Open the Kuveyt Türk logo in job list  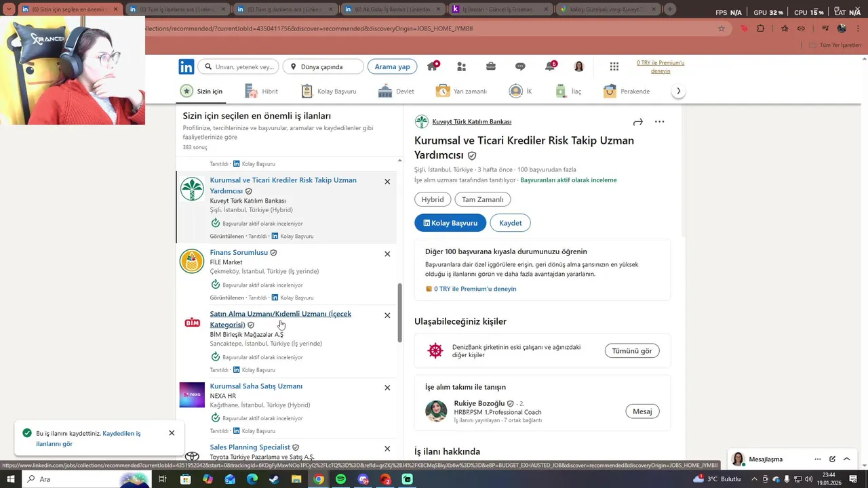pos(192,189)
